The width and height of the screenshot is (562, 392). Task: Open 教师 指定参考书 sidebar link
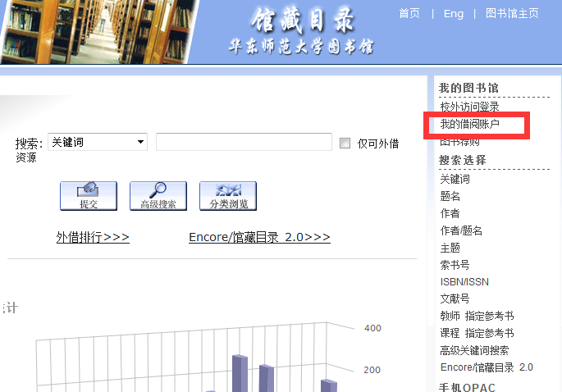(477, 316)
